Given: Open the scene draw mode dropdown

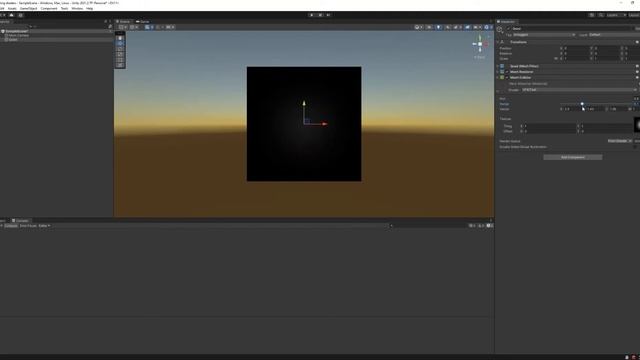Looking at the screenshot, I should (x=418, y=27).
